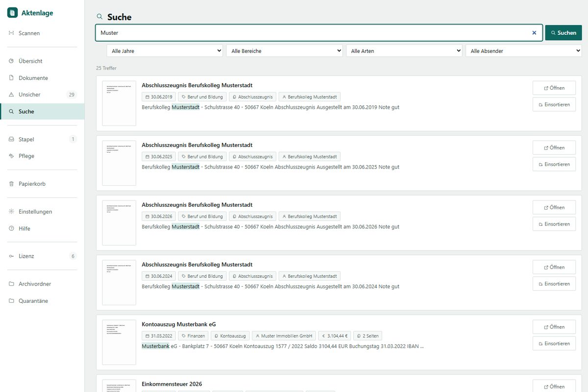Click the Archivordner folder icon
Viewport: 588px width, 392px height.
pyautogui.click(x=11, y=284)
